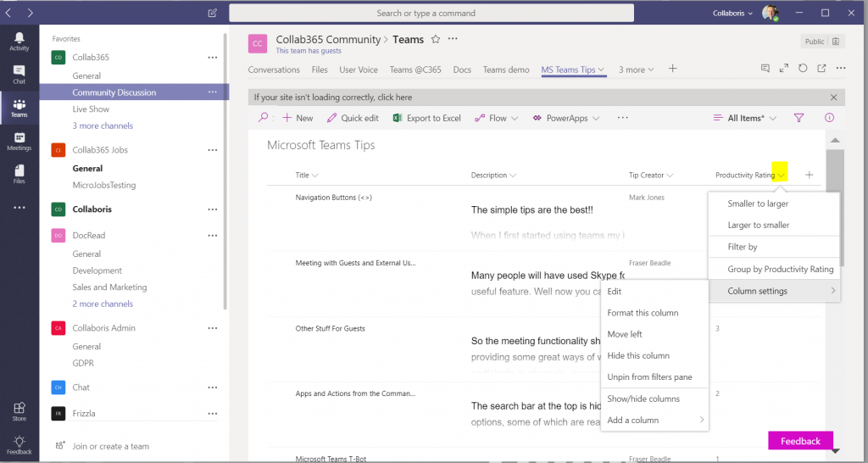The height and width of the screenshot is (463, 868).
Task: Click the more apps ellipsis in left rail
Action: (19, 208)
